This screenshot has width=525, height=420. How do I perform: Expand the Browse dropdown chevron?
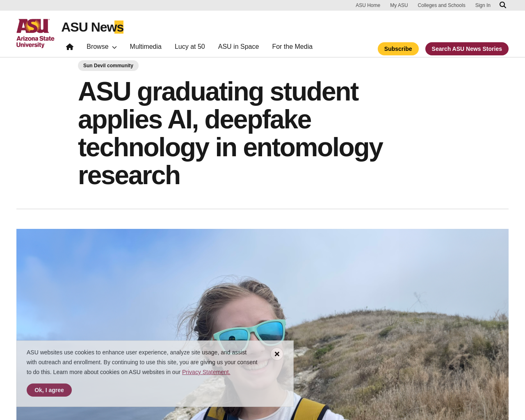114,47
